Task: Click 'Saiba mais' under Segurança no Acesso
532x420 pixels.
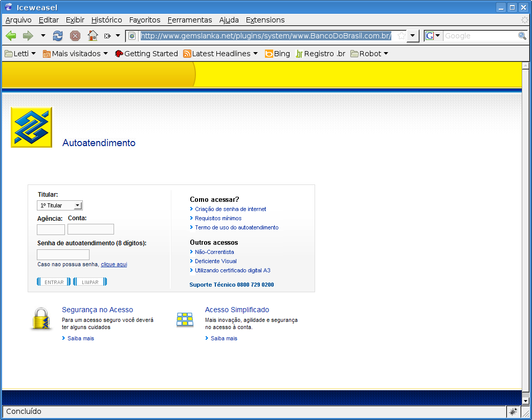Action: [x=81, y=338]
